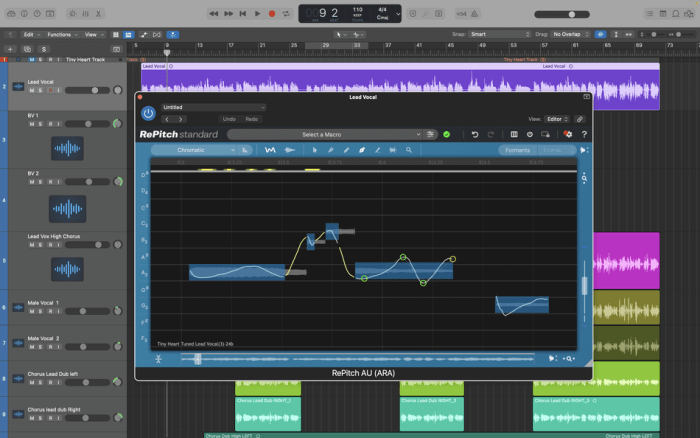The image size is (700, 438).
Task: Go to previous preset in plugin header
Action: click(167, 119)
